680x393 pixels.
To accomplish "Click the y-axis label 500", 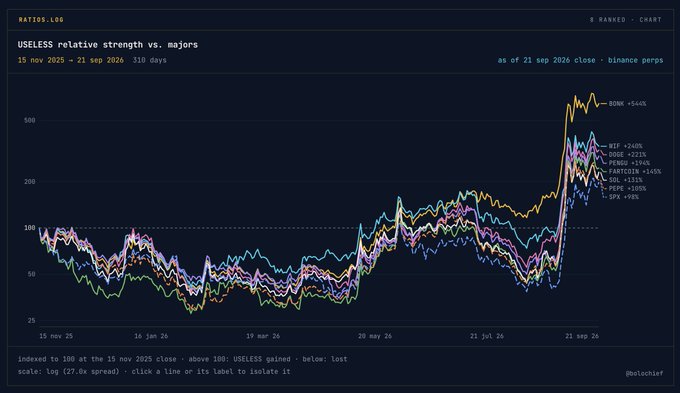I will pyautogui.click(x=29, y=121).
